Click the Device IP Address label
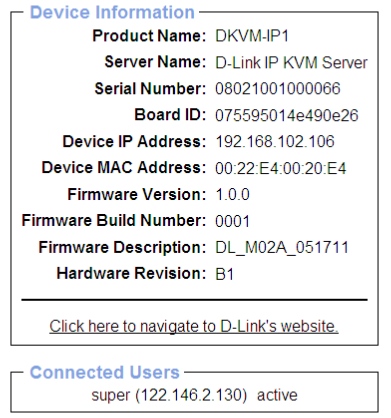 [134, 141]
